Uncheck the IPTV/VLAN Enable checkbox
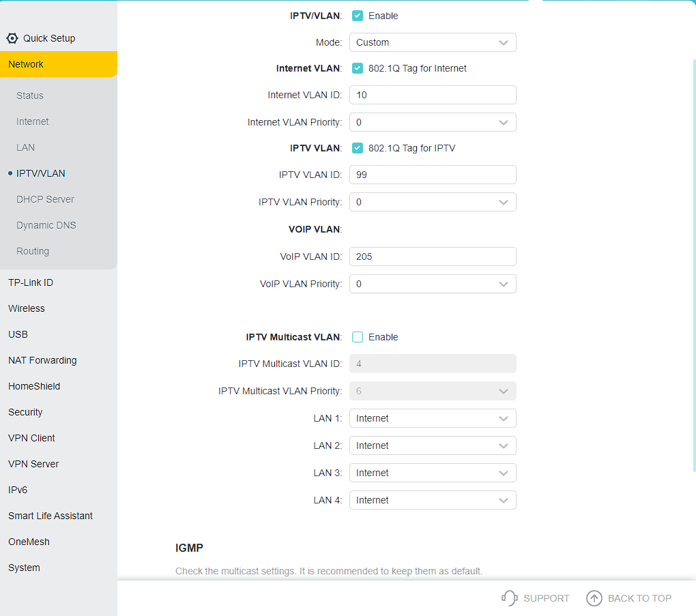This screenshot has height=616, width=696. click(x=358, y=16)
